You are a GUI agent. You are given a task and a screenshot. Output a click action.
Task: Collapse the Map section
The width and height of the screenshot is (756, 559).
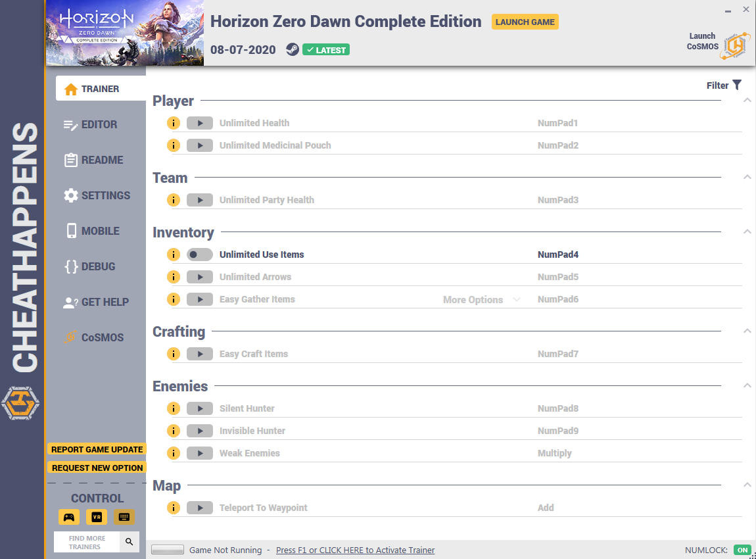(747, 485)
